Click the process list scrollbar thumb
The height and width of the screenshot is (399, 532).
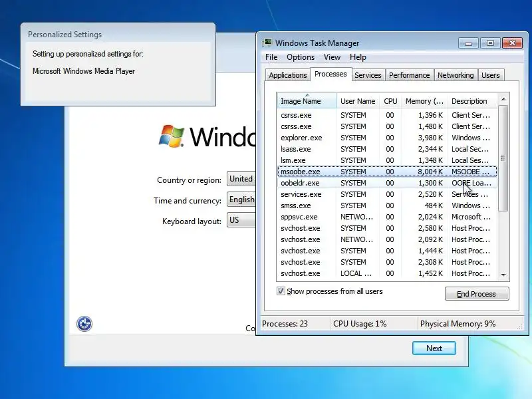(503, 158)
